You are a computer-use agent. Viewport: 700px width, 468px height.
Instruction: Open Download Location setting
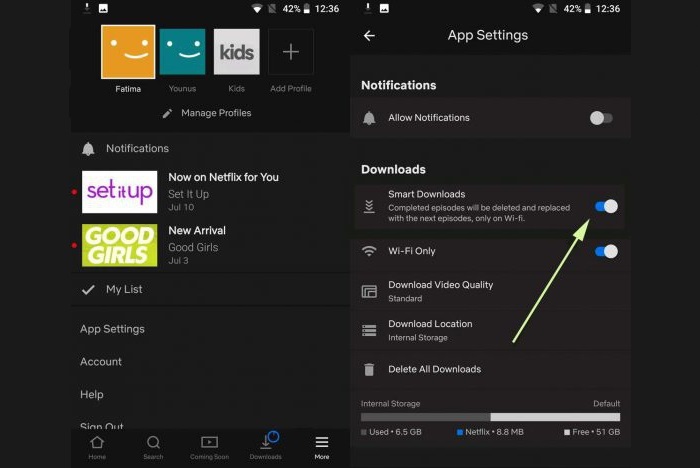pyautogui.click(x=491, y=330)
